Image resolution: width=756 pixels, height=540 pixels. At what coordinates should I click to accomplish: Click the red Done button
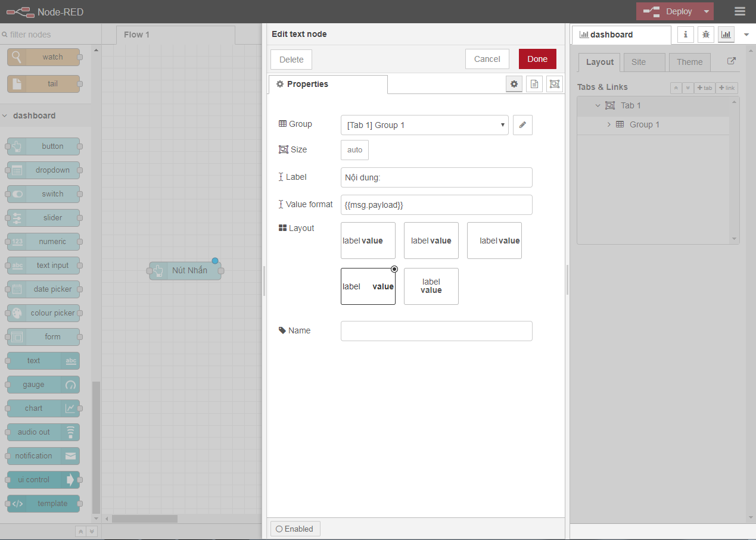pos(537,59)
